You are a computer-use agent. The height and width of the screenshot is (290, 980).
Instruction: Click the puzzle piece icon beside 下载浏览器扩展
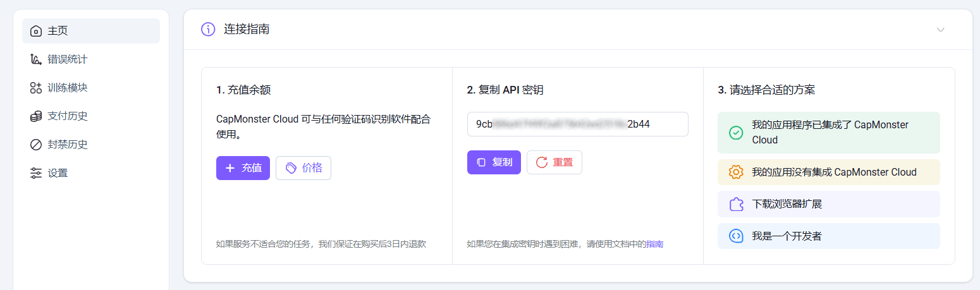pyautogui.click(x=736, y=204)
